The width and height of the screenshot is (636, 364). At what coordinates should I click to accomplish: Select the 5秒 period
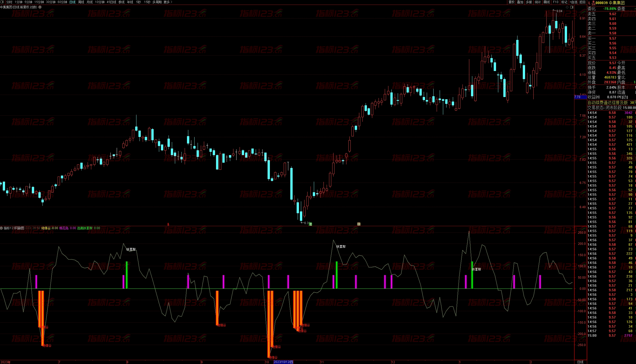(x=138, y=2)
